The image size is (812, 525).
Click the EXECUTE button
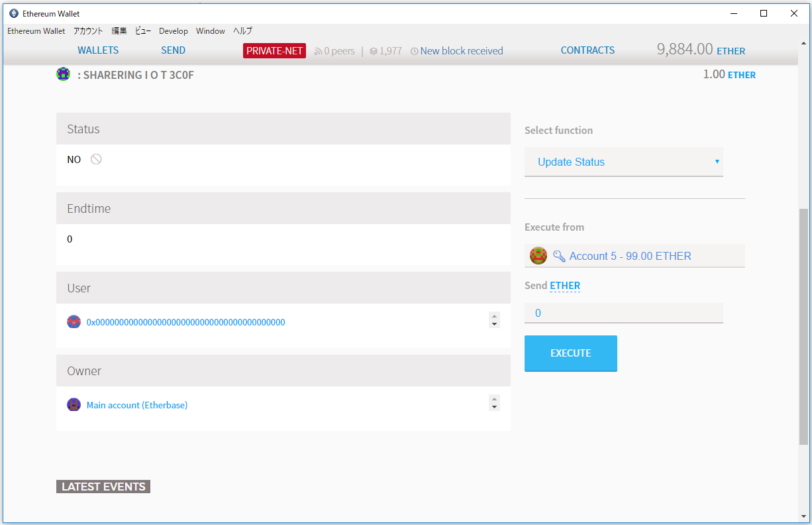click(x=571, y=353)
